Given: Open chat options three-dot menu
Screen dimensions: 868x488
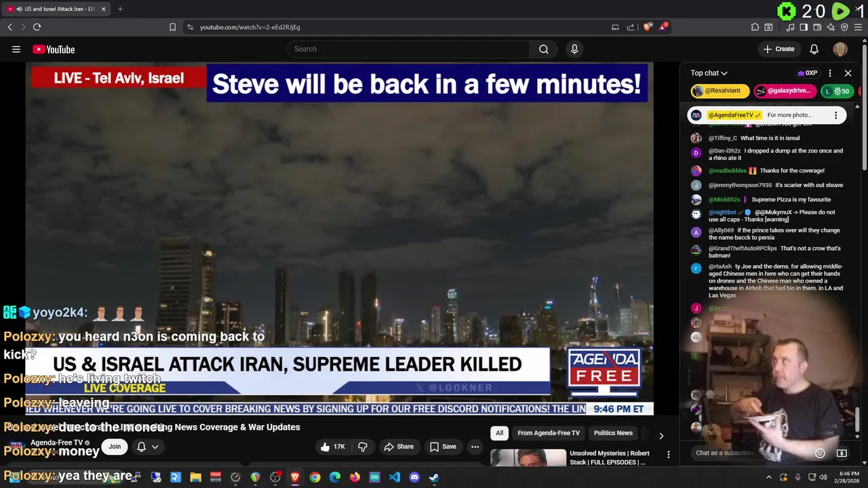Looking at the screenshot, I should (x=830, y=73).
